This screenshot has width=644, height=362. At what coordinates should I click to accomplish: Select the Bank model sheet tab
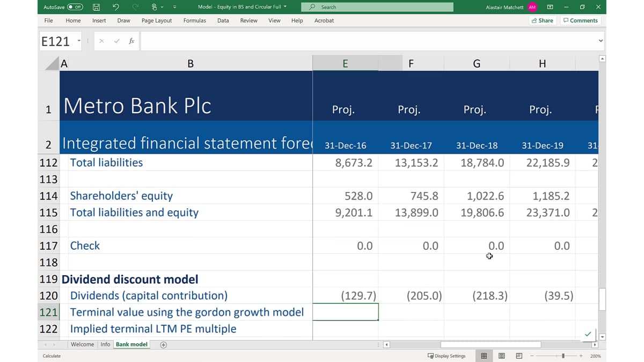point(131,344)
